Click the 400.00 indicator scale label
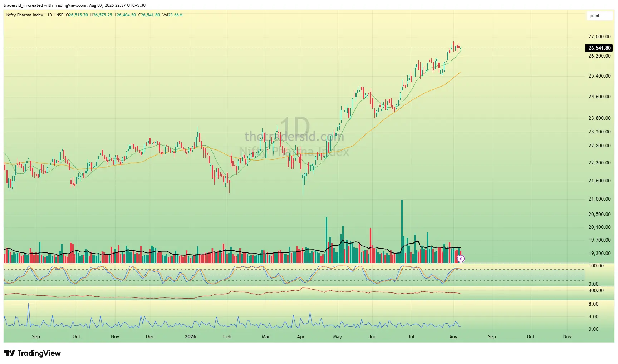 pos(596,290)
